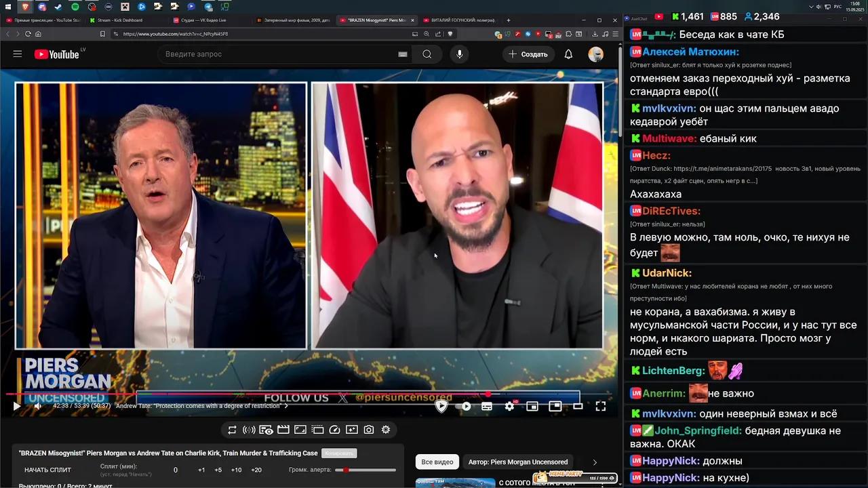Viewport: 868px width, 488px height.
Task: Open browser downloads icon
Action: (595, 34)
